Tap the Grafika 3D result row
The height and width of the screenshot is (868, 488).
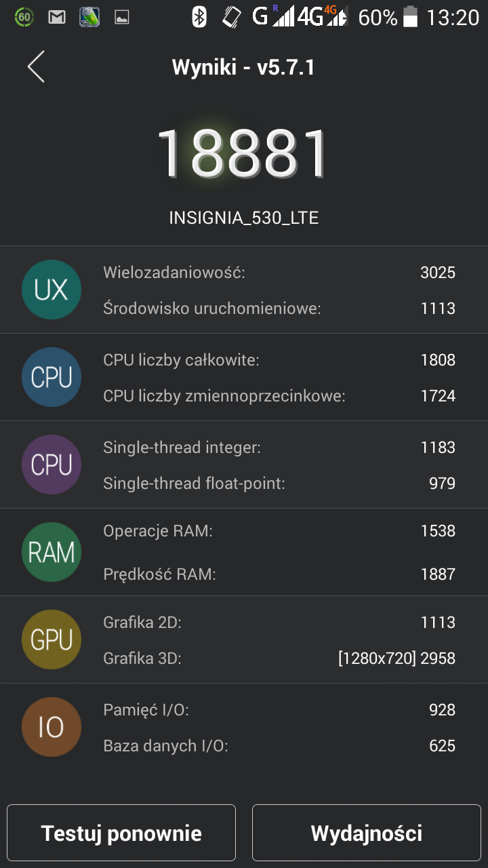pyautogui.click(x=279, y=658)
